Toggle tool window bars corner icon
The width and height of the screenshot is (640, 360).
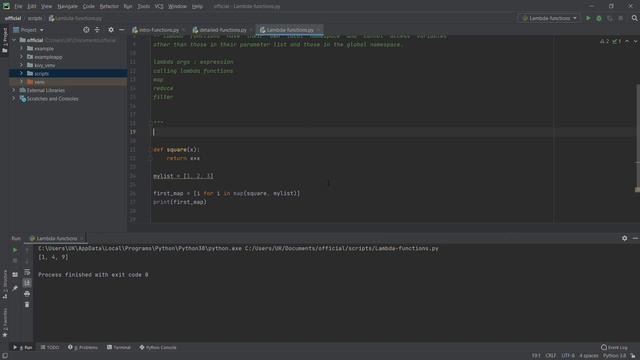pyautogui.click(x=4, y=356)
